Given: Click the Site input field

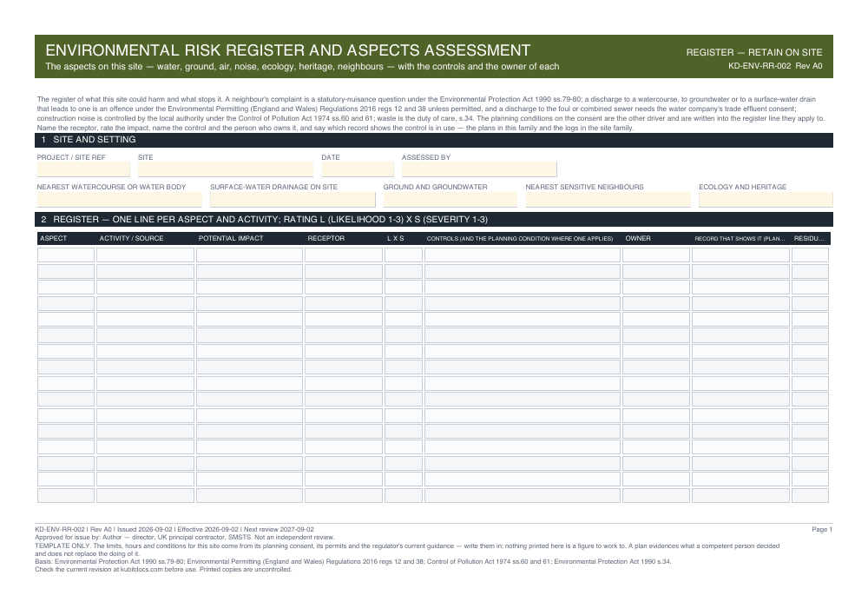Looking at the screenshot, I should point(226,169).
